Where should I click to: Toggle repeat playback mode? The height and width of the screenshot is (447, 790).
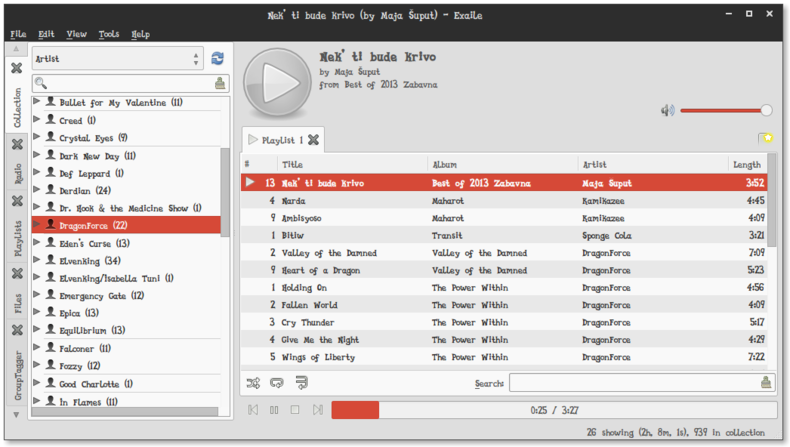(277, 382)
